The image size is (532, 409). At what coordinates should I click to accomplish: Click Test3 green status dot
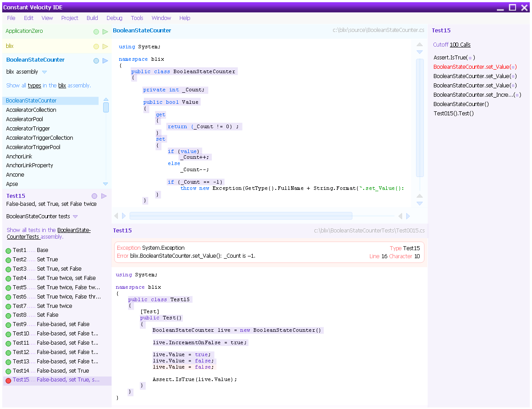pos(8,269)
